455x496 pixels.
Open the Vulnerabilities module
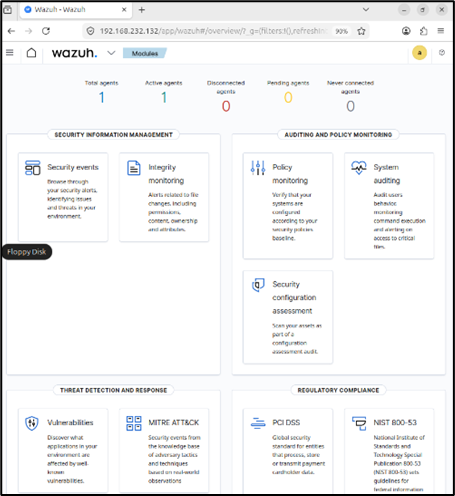point(63,450)
